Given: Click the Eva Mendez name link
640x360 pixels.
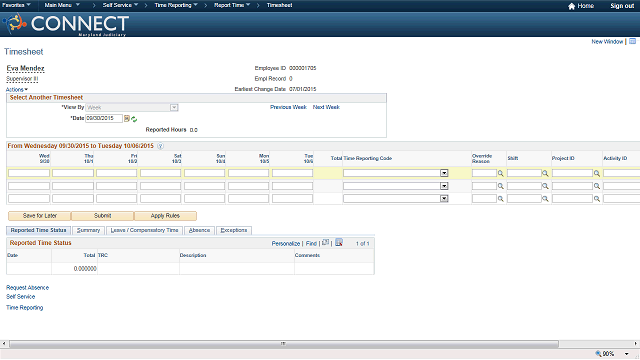Looking at the screenshot, I should (x=25, y=69).
